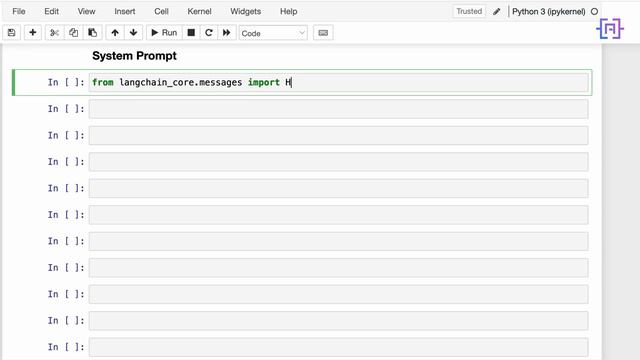
Task: Click the Trusted notebook indicator
Action: pyautogui.click(x=469, y=11)
